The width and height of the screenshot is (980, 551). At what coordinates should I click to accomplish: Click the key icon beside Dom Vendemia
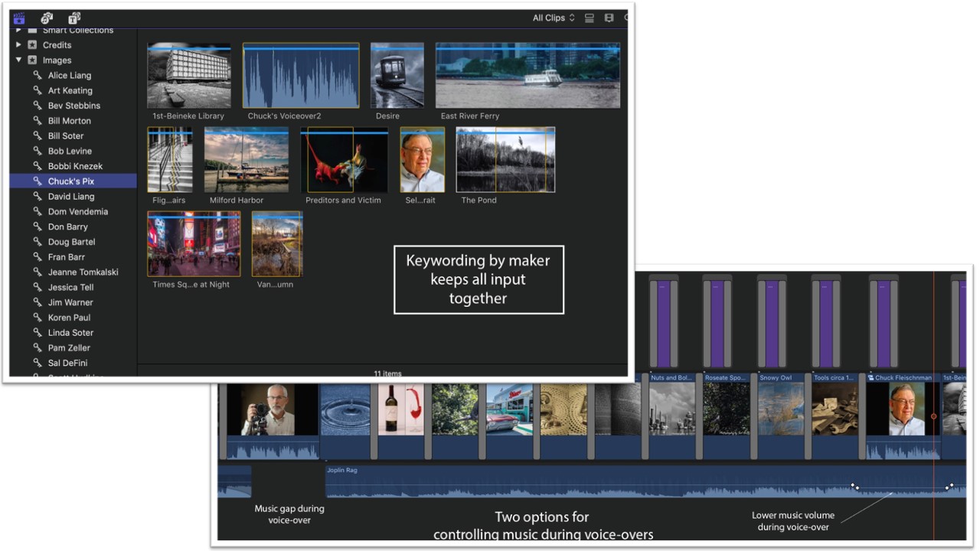click(x=38, y=211)
